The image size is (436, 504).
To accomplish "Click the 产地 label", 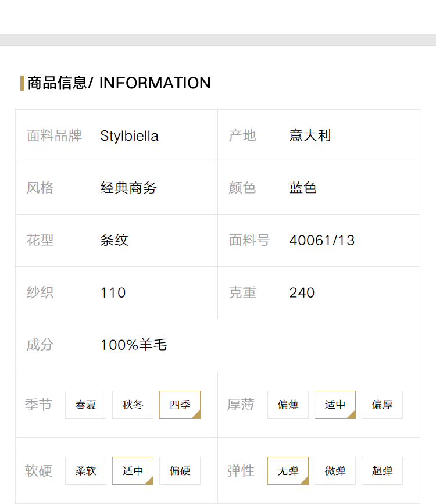I will [x=242, y=135].
